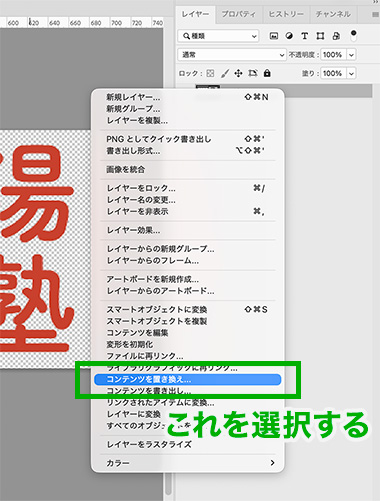Open the 不透明度 opacity dropdown arrow
This screenshot has width=380, height=501.
[x=351, y=55]
